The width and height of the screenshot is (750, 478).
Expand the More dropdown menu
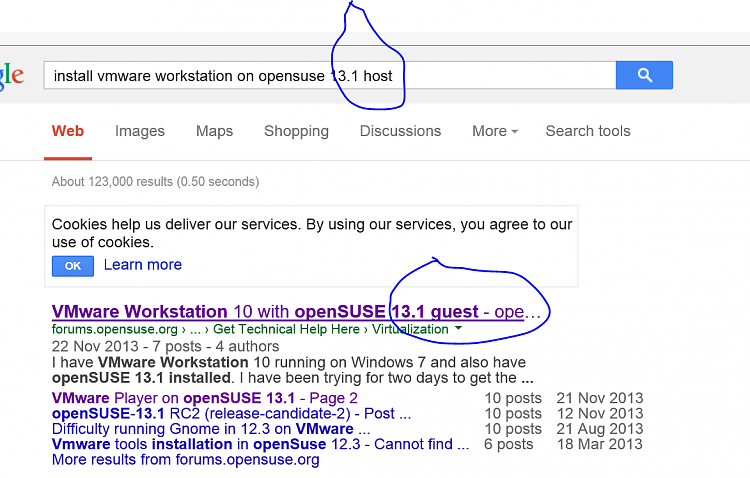click(x=495, y=131)
